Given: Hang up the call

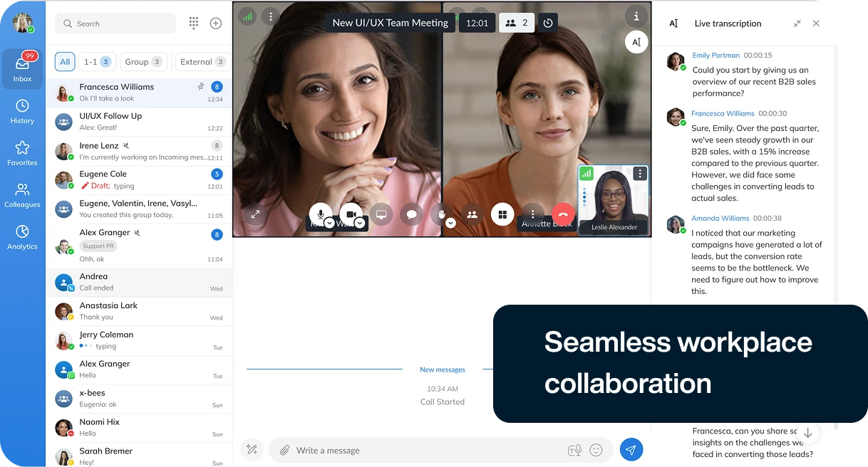Looking at the screenshot, I should [562, 214].
